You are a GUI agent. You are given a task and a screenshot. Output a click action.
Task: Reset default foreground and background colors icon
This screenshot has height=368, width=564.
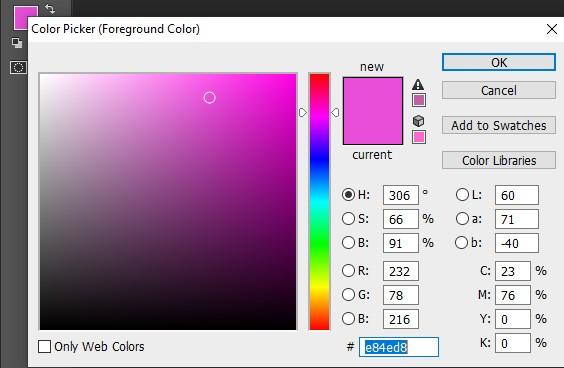coord(17,43)
